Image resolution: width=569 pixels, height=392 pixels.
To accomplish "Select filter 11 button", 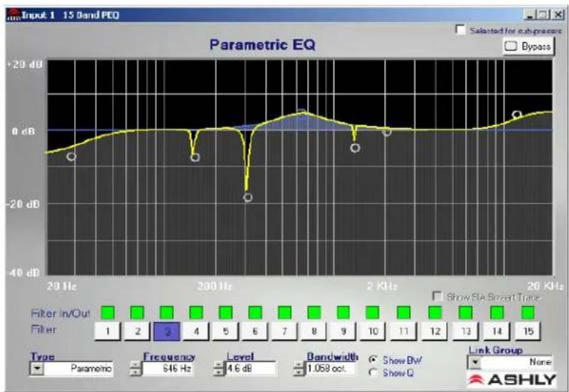I will (x=403, y=331).
